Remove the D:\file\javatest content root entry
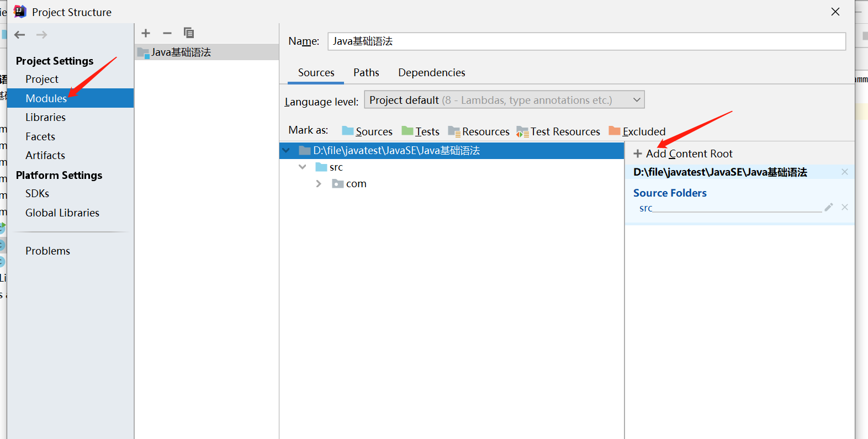This screenshot has width=868, height=439. pos(845,172)
